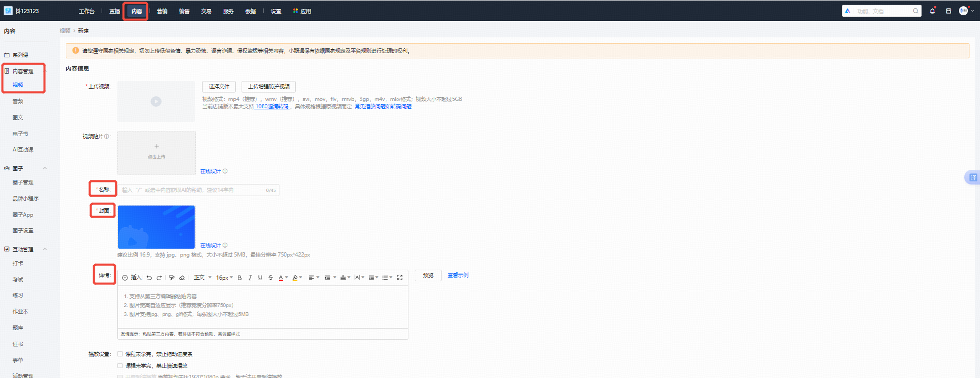Viewport: 980px width, 378px height.
Task: Collapse the 圈子 sidebar group
Action: tap(45, 168)
